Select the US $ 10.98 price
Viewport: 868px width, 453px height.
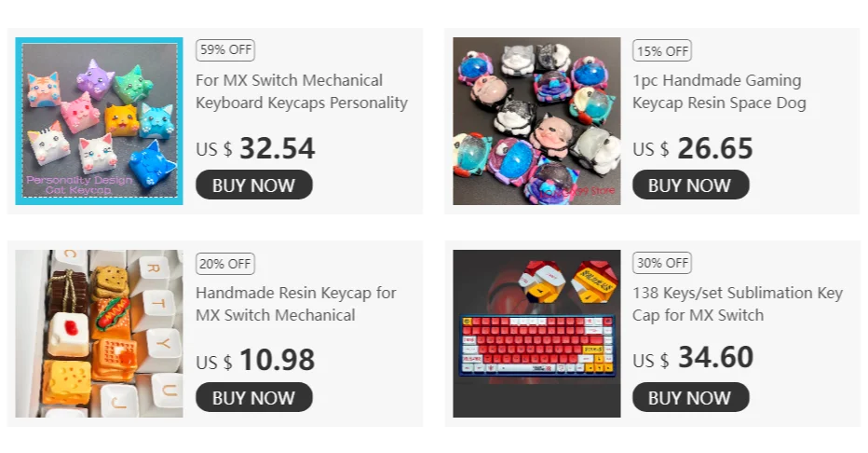click(255, 360)
